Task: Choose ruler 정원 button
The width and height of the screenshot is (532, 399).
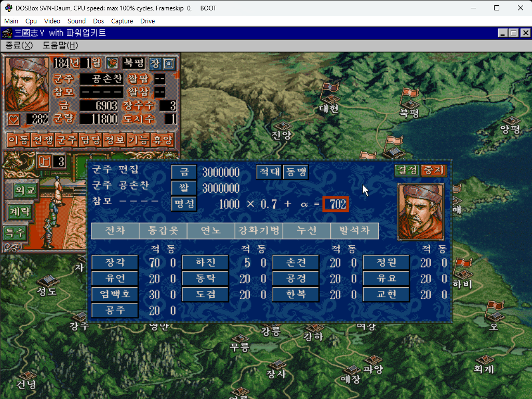Action: pyautogui.click(x=386, y=262)
